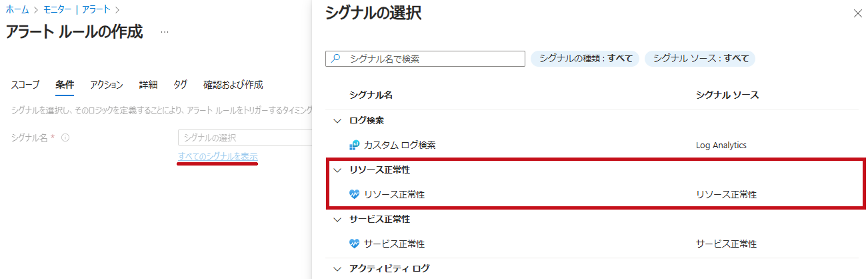Open the ellipsis menu by title

point(165,32)
